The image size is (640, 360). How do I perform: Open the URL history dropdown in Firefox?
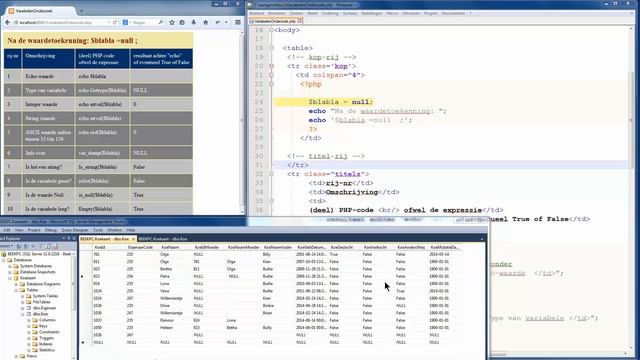pos(109,22)
